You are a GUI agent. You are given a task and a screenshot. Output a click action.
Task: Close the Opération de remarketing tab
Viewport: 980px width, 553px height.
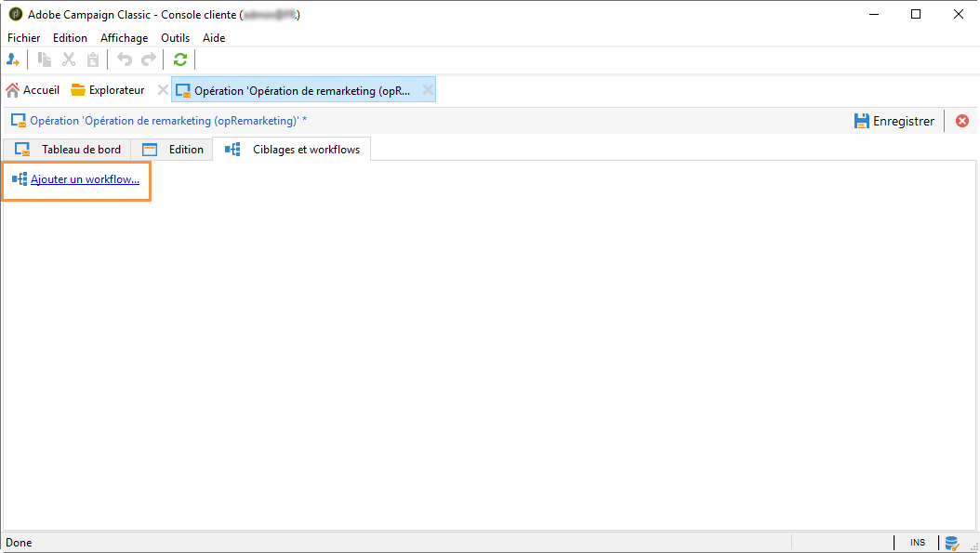(428, 90)
